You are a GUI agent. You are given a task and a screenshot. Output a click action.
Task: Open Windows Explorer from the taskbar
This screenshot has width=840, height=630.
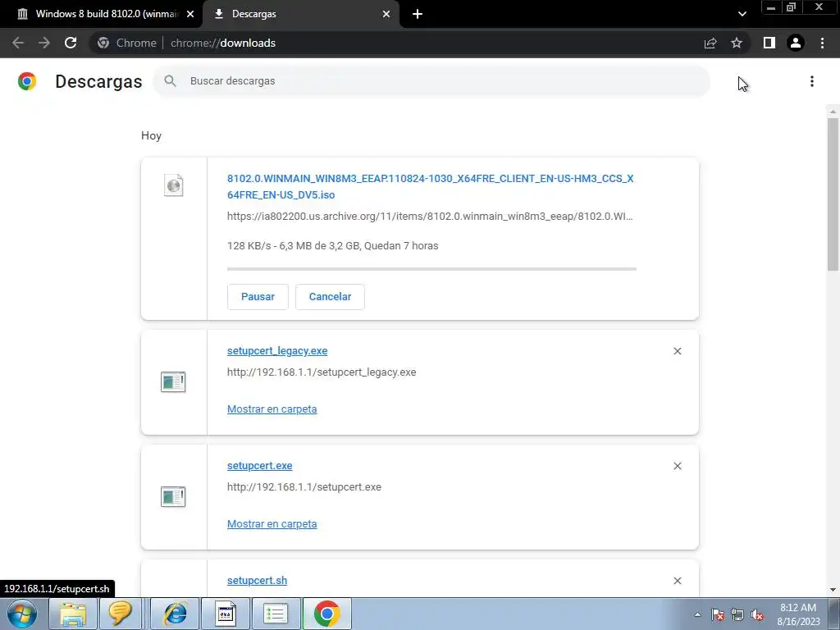point(73,614)
